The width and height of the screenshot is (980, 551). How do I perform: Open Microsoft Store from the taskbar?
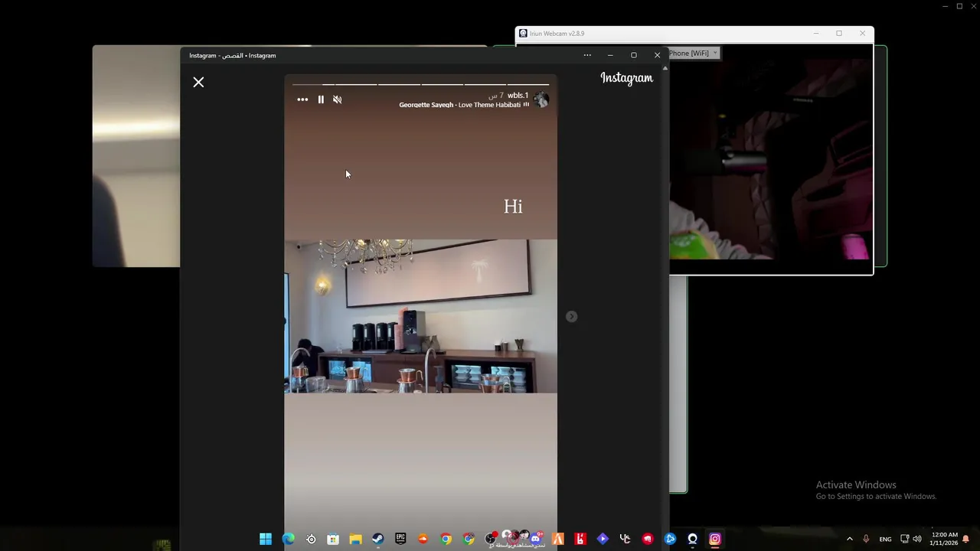point(333,539)
